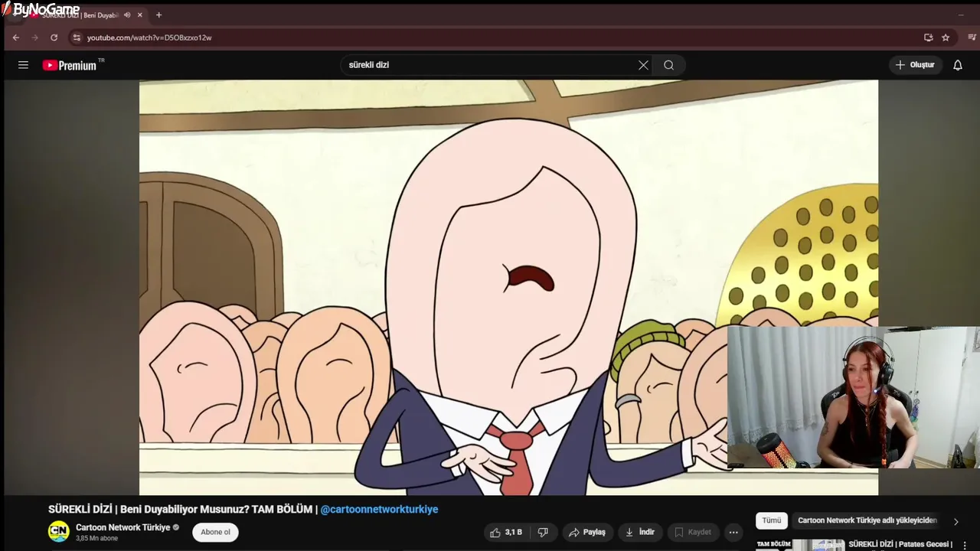The width and height of the screenshot is (980, 551).
Task: Click the youtube.com URL in address bar
Action: [x=149, y=37]
